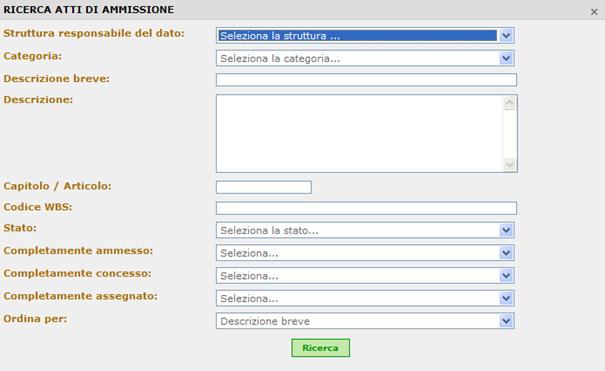The width and height of the screenshot is (605, 371).
Task: Expand the Categoria dropdown arrow
Action: tap(506, 59)
